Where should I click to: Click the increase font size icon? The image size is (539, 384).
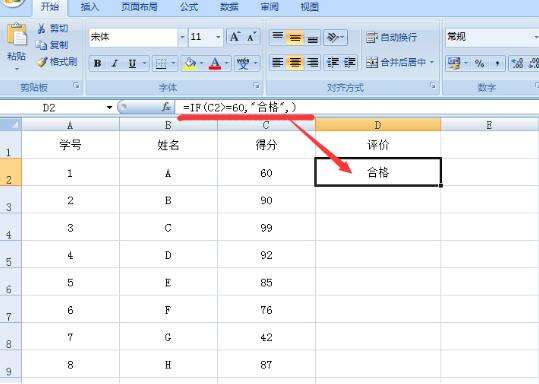[x=235, y=37]
